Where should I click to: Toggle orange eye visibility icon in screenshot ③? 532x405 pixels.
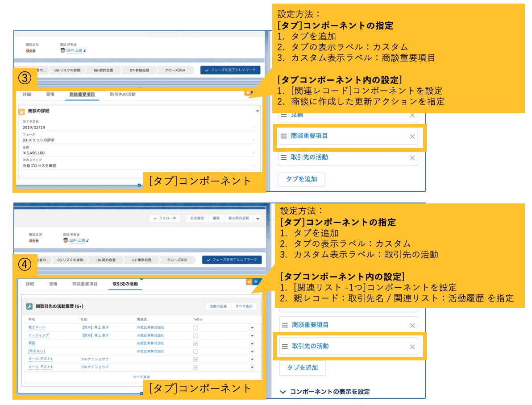pyautogui.click(x=248, y=93)
